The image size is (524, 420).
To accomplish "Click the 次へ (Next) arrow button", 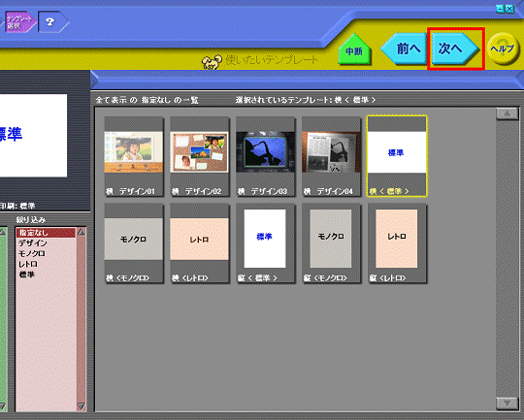I will click(455, 48).
